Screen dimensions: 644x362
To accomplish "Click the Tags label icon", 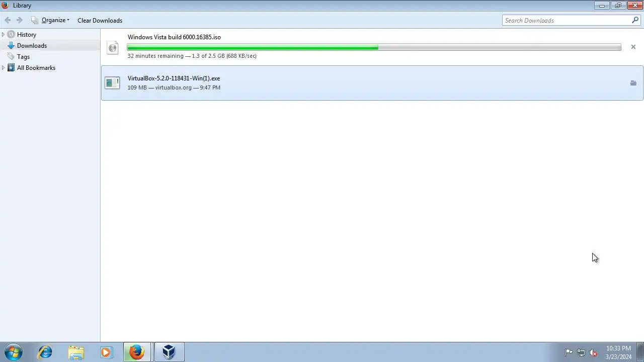I will (11, 57).
